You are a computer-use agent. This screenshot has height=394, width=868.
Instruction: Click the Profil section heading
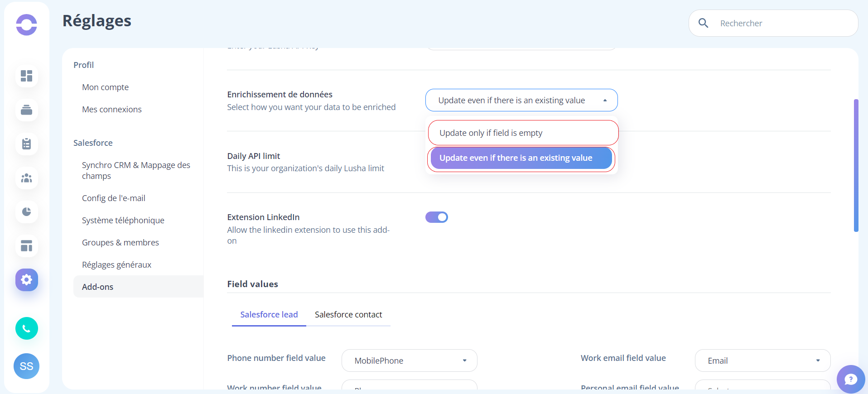tap(84, 65)
